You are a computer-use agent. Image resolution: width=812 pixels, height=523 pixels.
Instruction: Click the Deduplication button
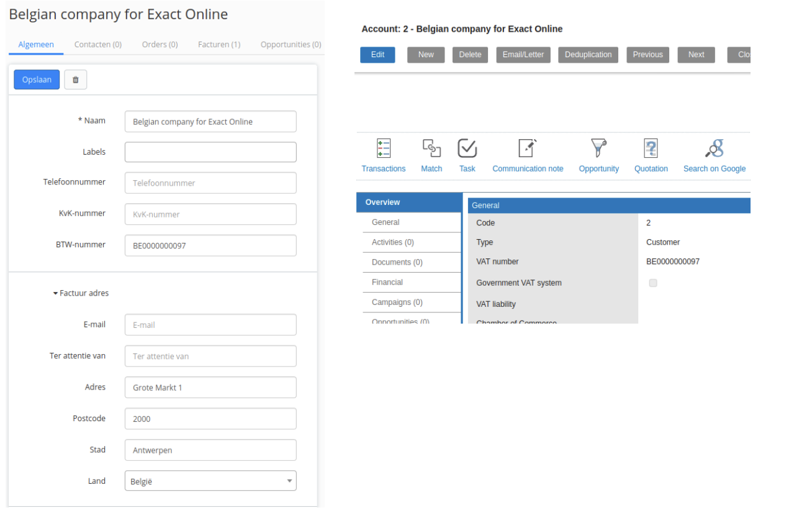pyautogui.click(x=588, y=55)
